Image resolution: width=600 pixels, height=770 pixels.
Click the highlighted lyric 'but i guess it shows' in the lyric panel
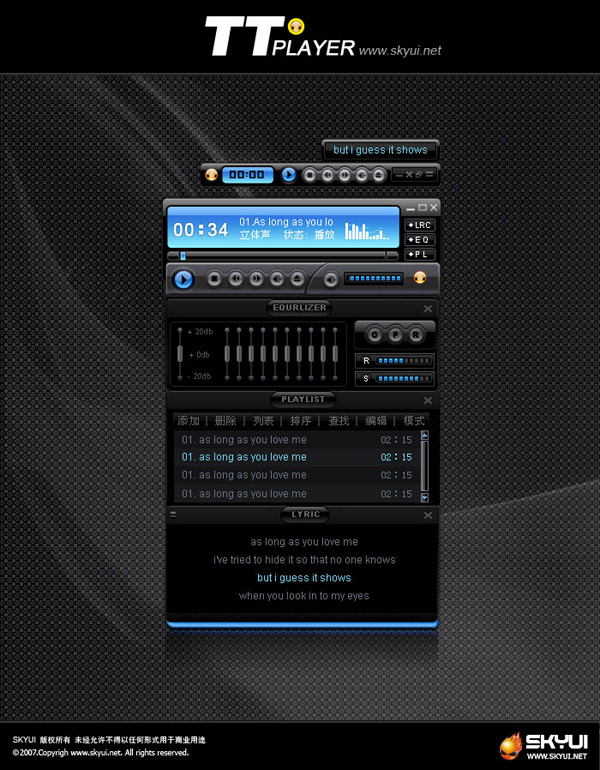point(304,578)
